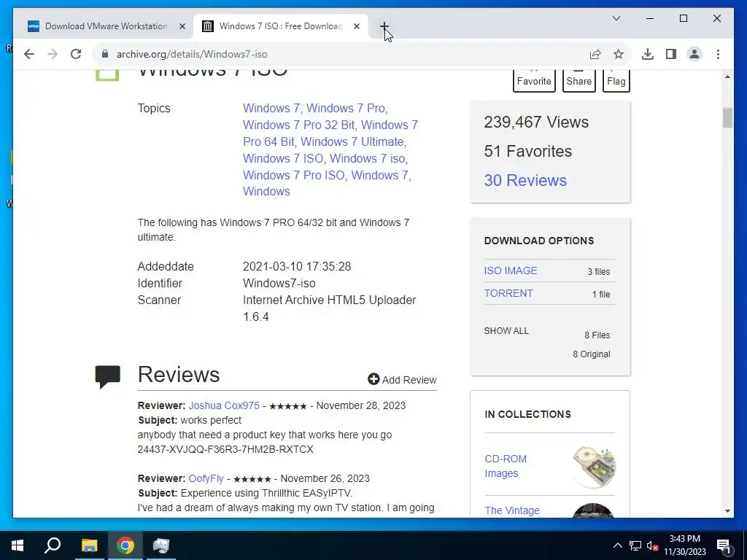This screenshot has height=560, width=747.
Task: Close the Download VMware Workstation tab
Action: tap(182, 26)
